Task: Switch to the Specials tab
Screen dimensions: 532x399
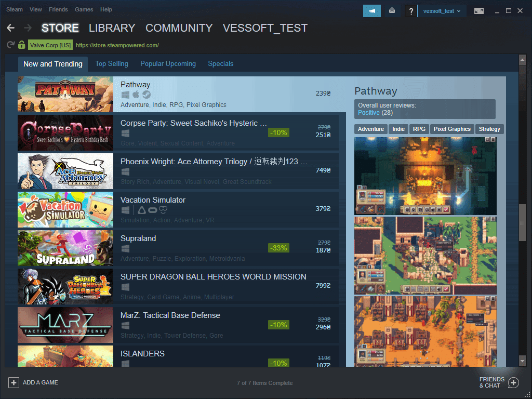Action: coord(220,64)
